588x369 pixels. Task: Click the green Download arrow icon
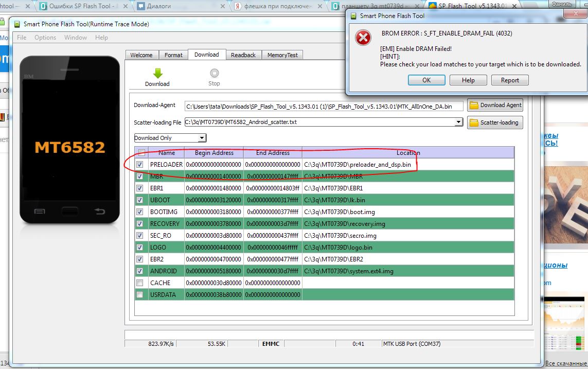[x=157, y=73]
